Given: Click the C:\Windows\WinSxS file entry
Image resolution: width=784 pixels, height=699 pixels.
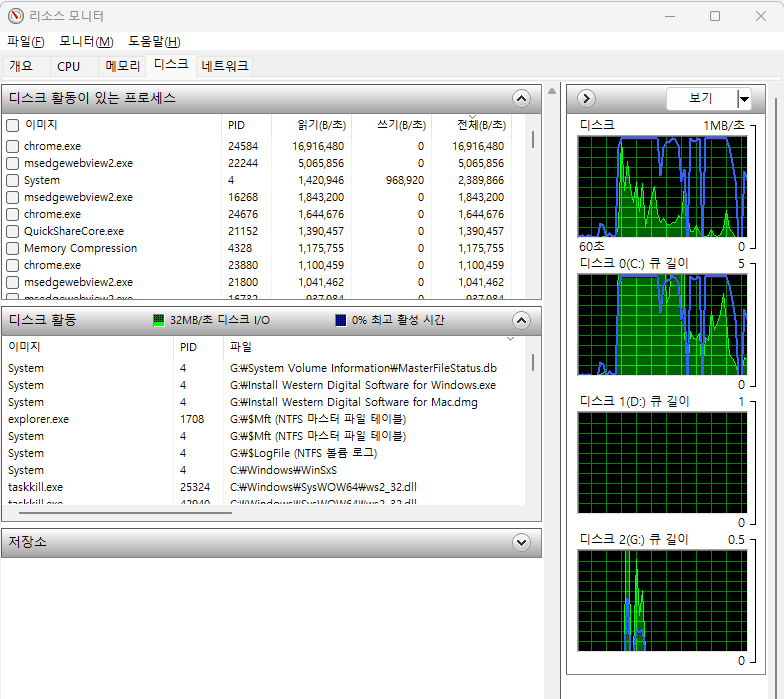Looking at the screenshot, I should tap(284, 470).
